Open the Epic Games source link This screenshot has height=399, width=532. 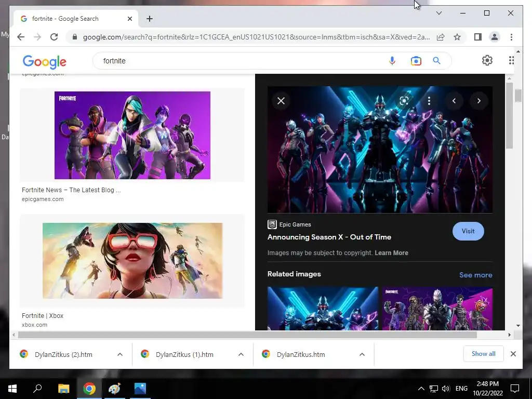[289, 224]
